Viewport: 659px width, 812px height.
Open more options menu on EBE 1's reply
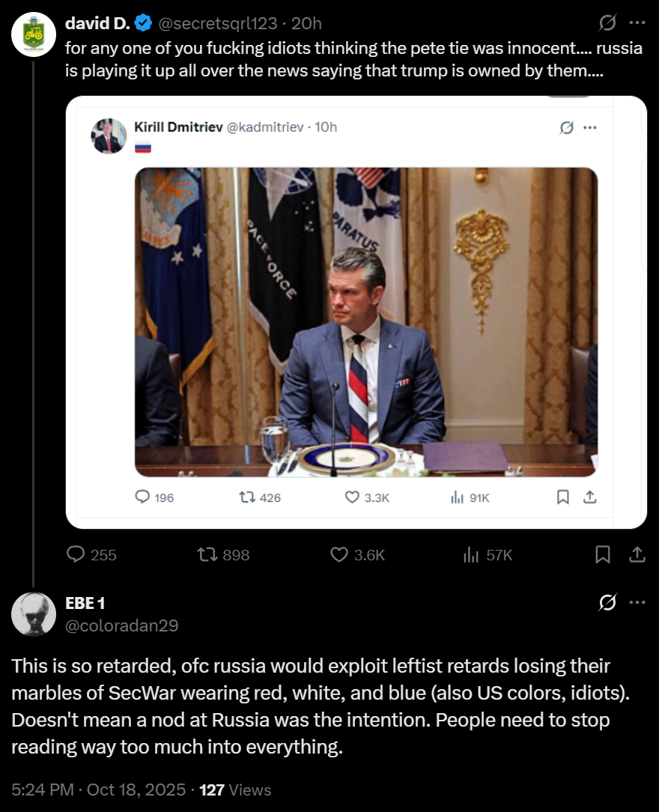click(x=637, y=602)
